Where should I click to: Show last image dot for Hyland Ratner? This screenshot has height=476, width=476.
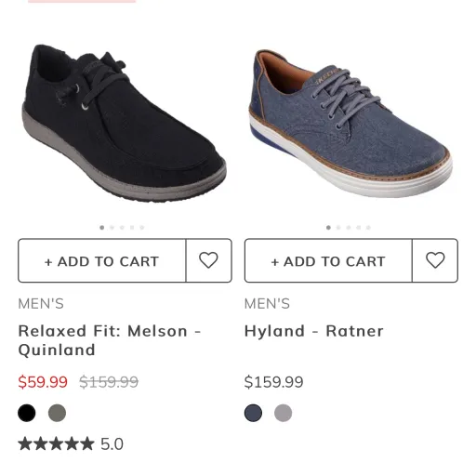pyautogui.click(x=368, y=228)
